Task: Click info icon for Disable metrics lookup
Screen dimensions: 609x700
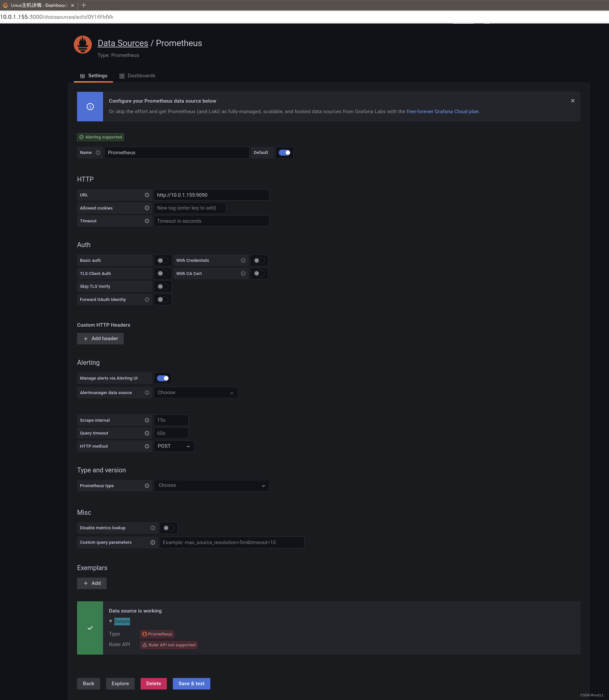Action: point(153,528)
